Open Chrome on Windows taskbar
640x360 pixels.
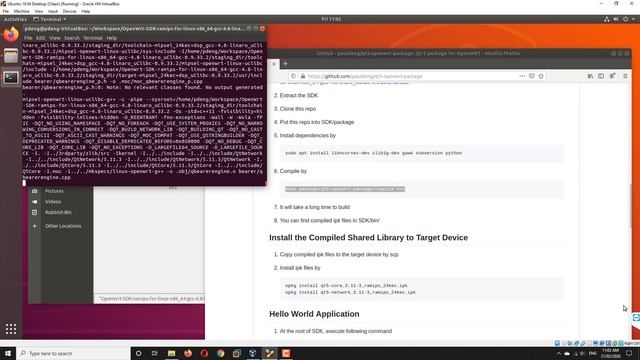click(220, 353)
